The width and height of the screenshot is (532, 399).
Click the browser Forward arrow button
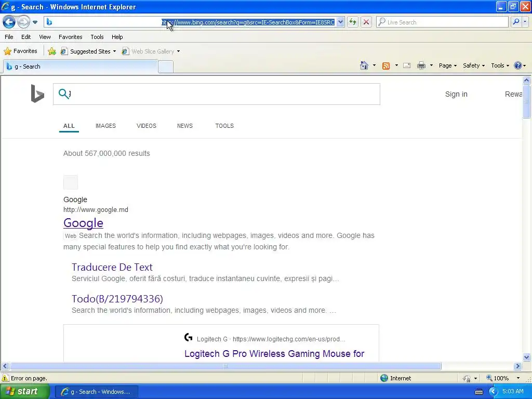23,22
